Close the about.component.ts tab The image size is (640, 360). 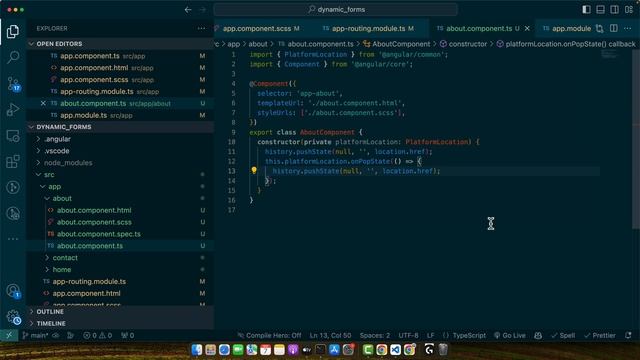coord(527,29)
